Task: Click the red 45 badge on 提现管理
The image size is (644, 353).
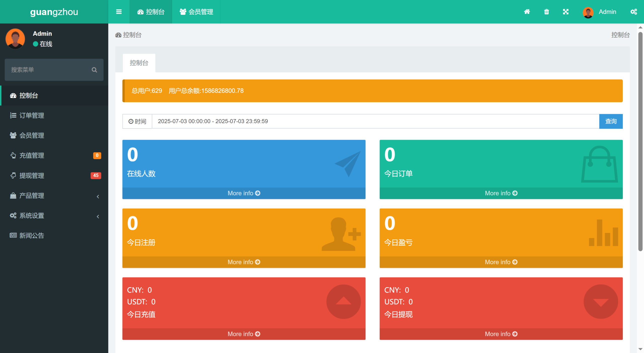Action: coord(96,175)
